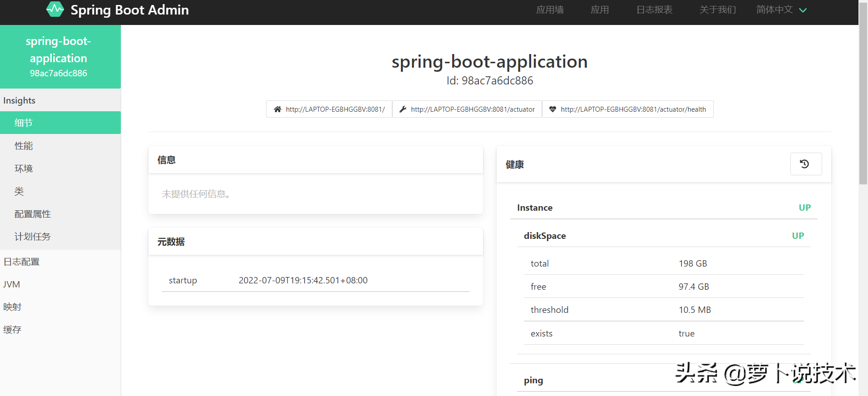
Task: Collapse the Insights sidebar section
Action: pos(60,100)
